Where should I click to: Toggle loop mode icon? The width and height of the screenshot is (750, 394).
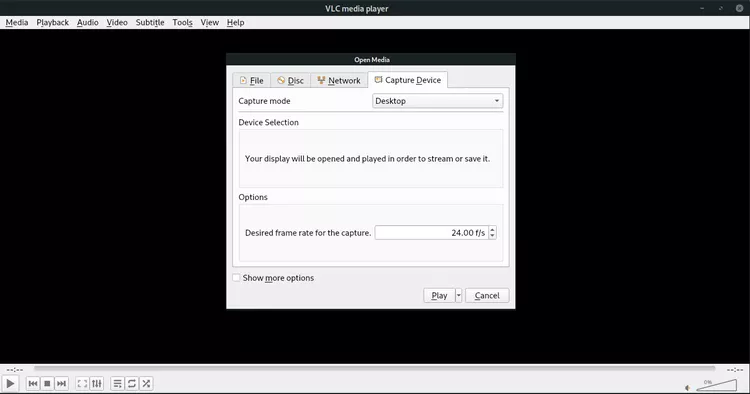pos(132,383)
